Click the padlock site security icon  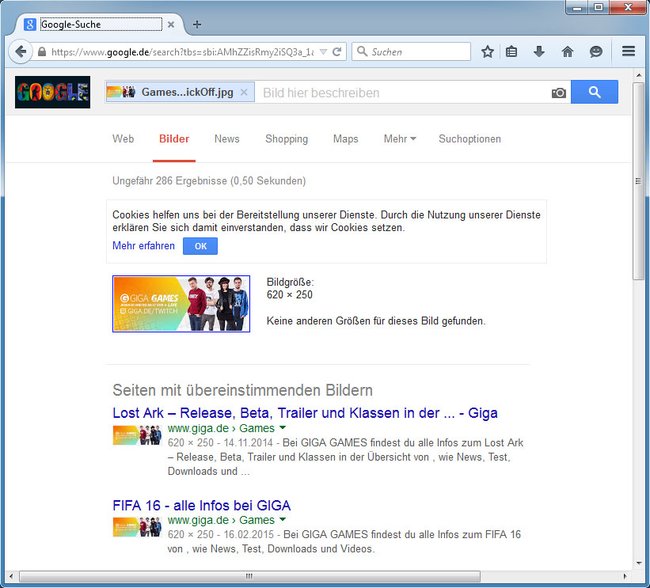41,52
